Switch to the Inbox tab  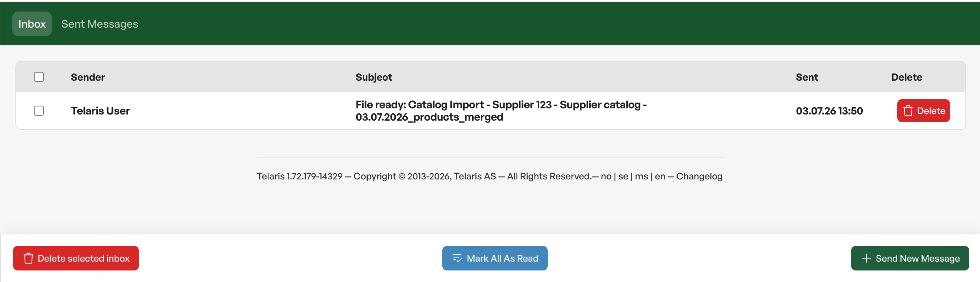32,24
